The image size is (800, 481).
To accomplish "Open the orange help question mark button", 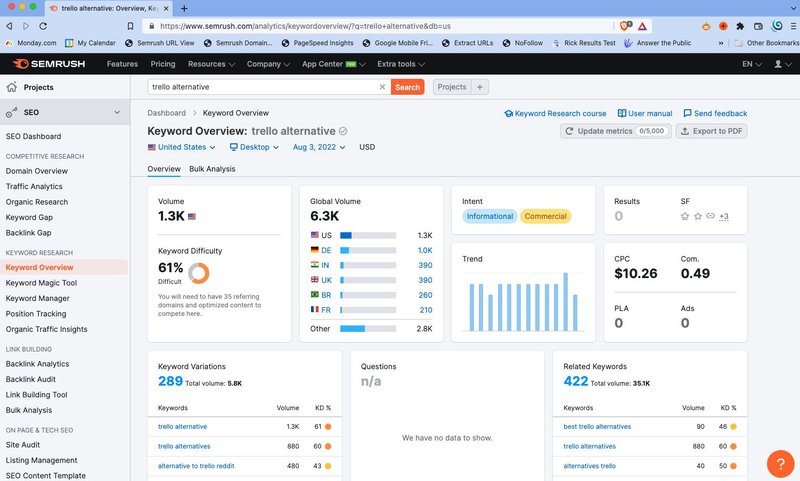I will pyautogui.click(x=780, y=464).
